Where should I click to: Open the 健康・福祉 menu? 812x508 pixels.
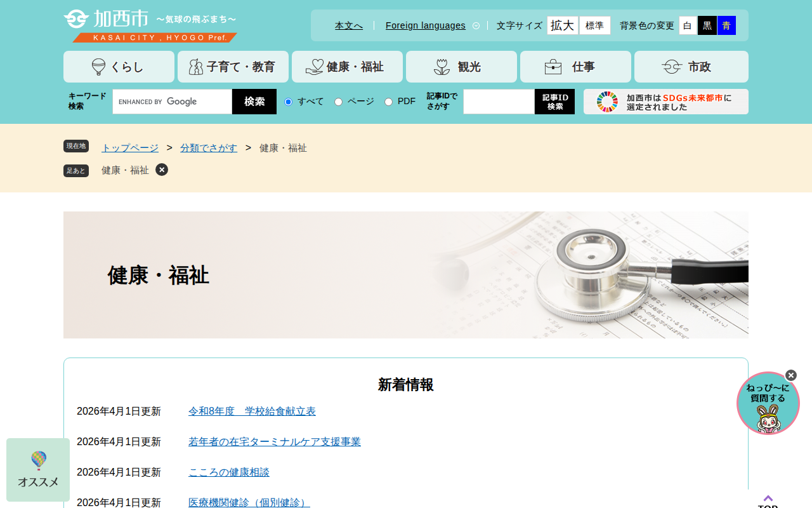(347, 67)
